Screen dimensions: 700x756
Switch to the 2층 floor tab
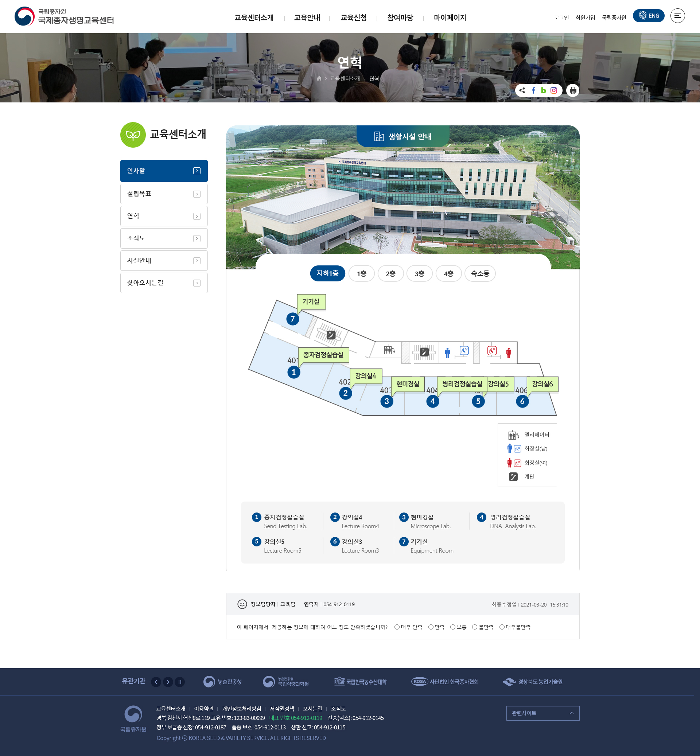[x=390, y=273]
